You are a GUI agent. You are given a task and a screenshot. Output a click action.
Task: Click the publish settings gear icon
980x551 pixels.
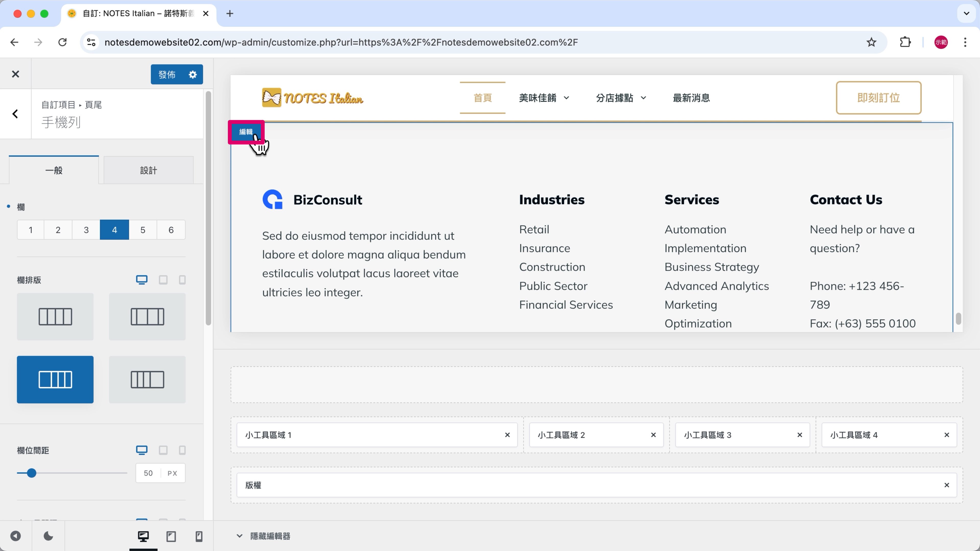coord(192,74)
